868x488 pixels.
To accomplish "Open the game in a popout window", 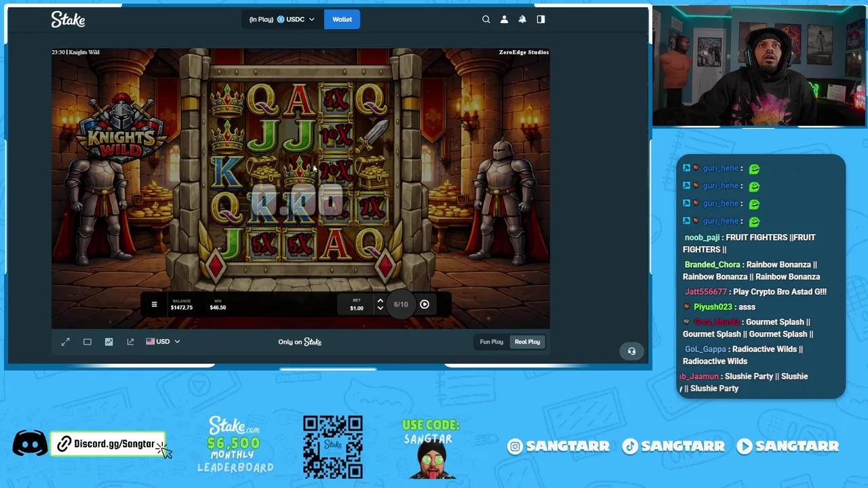I will pos(130,342).
